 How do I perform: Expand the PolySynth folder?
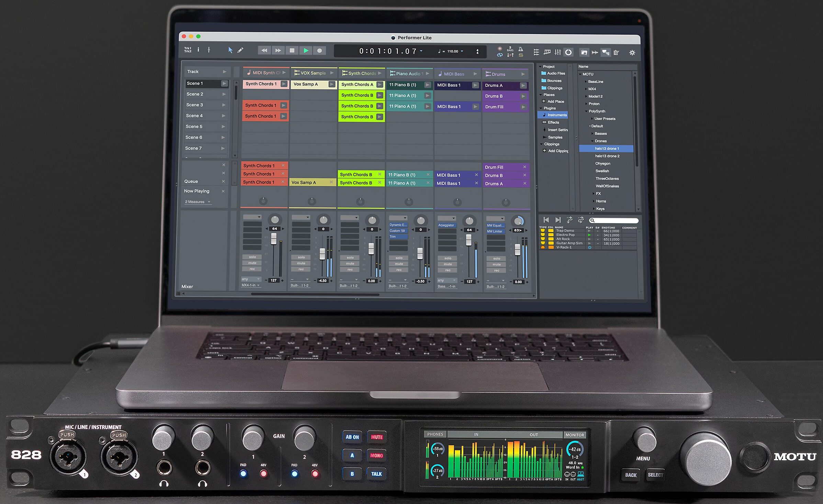pos(586,111)
